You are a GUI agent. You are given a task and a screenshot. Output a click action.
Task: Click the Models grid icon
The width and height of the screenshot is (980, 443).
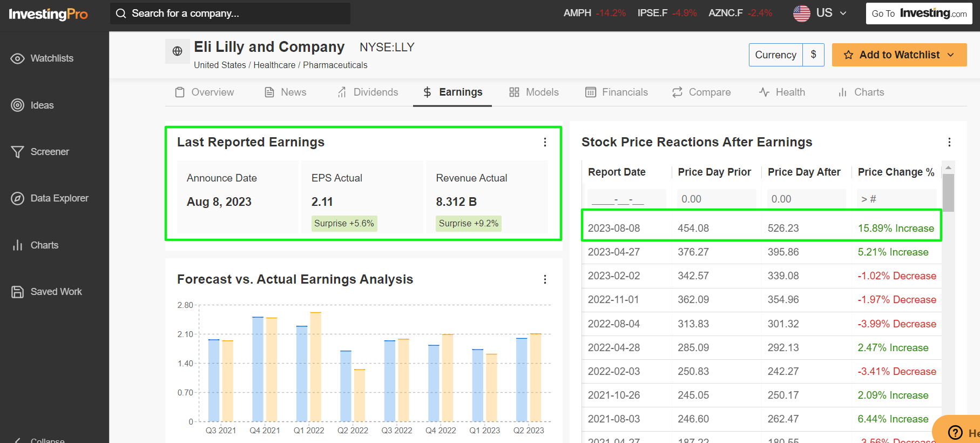[x=514, y=92]
